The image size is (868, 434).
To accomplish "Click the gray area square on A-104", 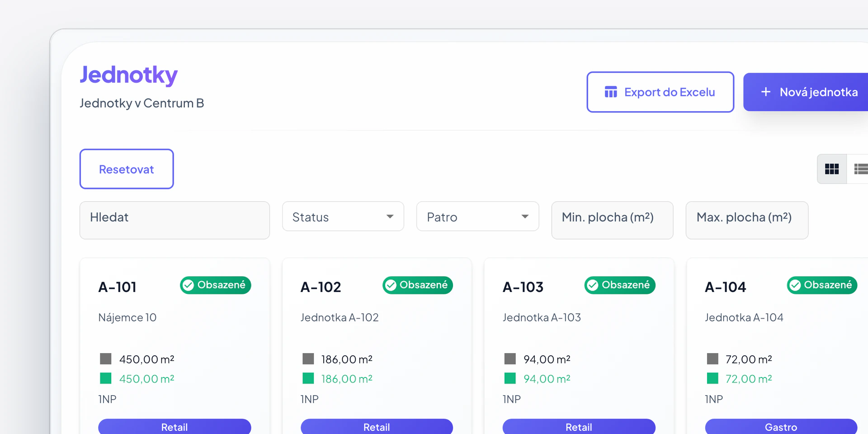I will (x=712, y=359).
